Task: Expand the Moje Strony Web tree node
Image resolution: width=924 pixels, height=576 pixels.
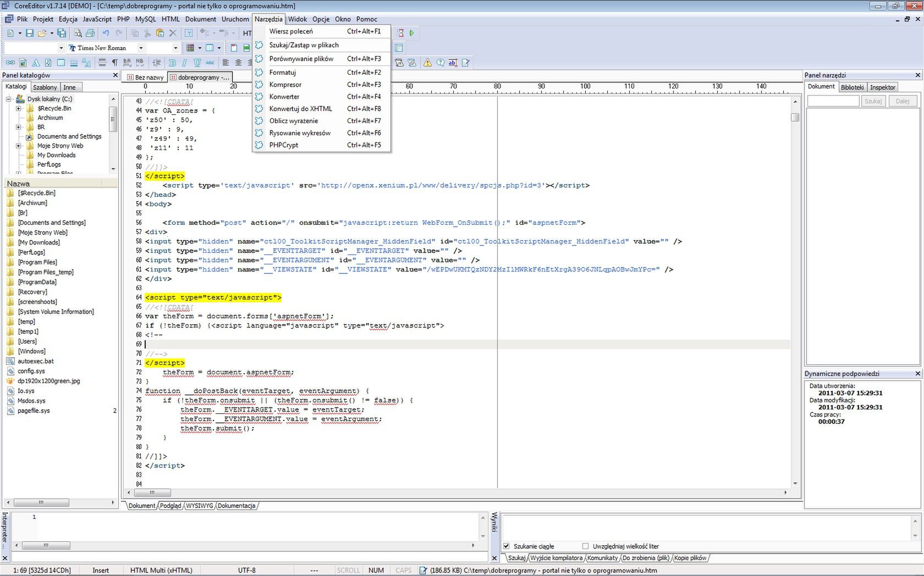Action: point(18,146)
